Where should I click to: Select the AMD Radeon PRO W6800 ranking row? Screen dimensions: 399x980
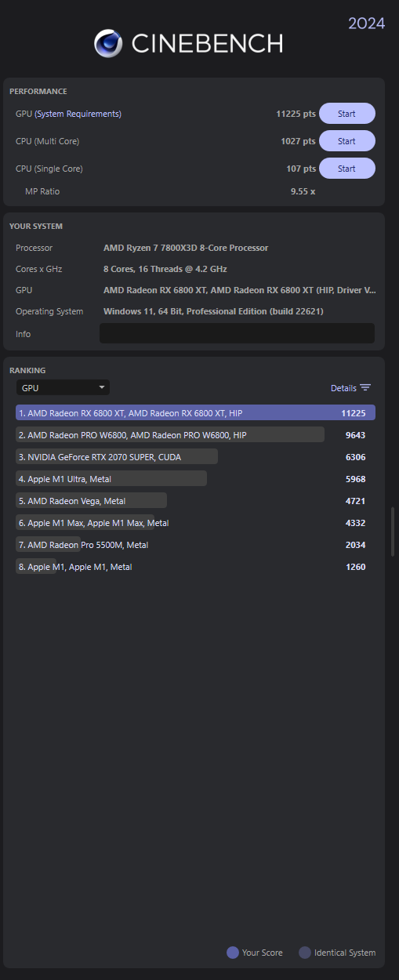195,434
